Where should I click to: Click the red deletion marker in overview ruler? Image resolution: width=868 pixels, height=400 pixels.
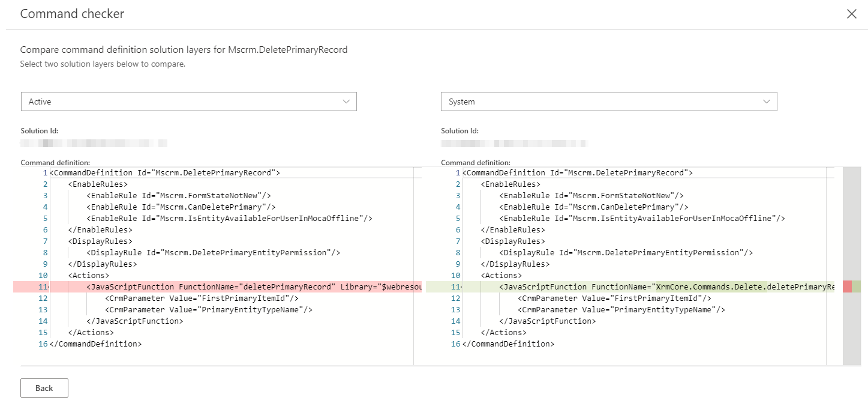[x=847, y=287]
